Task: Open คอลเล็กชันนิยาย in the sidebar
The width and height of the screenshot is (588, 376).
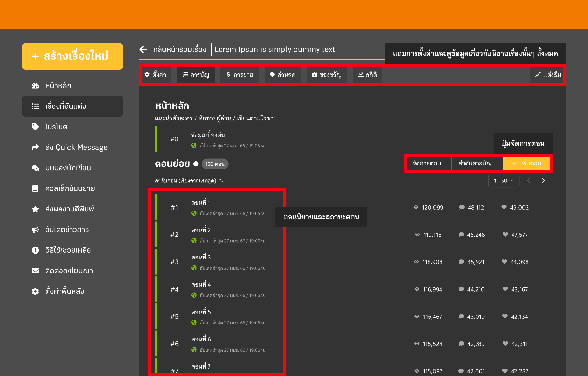Action: [x=73, y=188]
